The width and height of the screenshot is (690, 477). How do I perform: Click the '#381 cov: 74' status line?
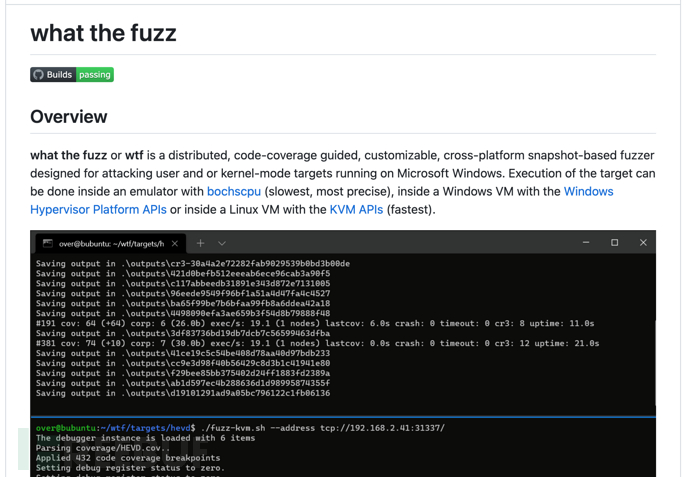(318, 343)
